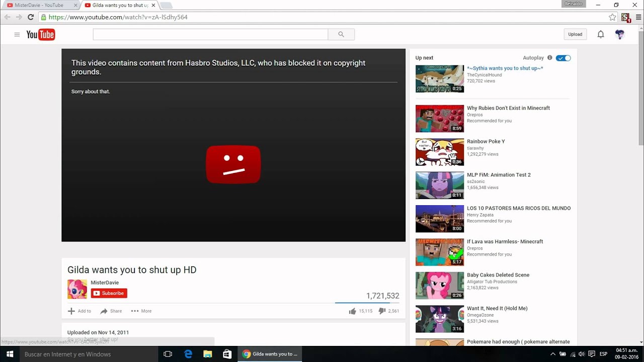Expand the More options menu
Viewport: 644px width, 362px height.
(141, 311)
